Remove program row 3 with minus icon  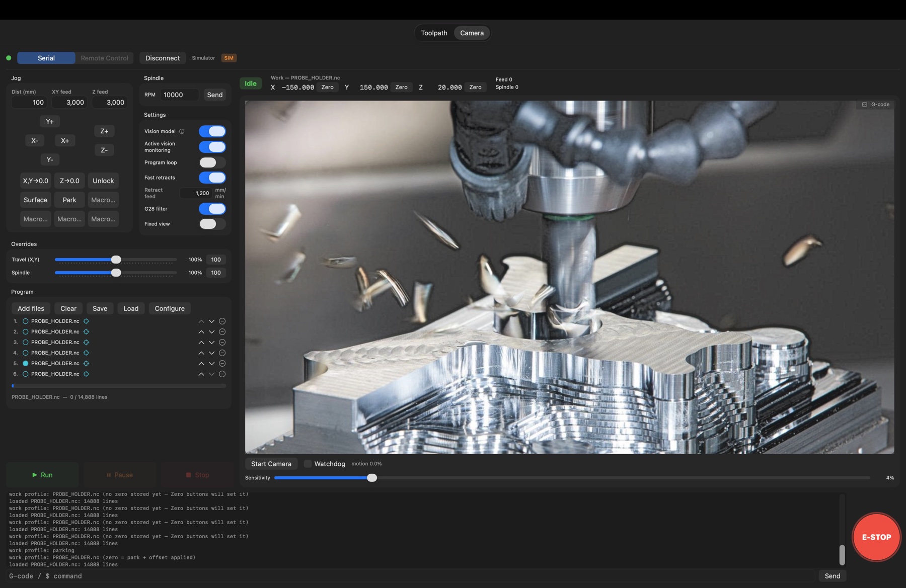[222, 343]
